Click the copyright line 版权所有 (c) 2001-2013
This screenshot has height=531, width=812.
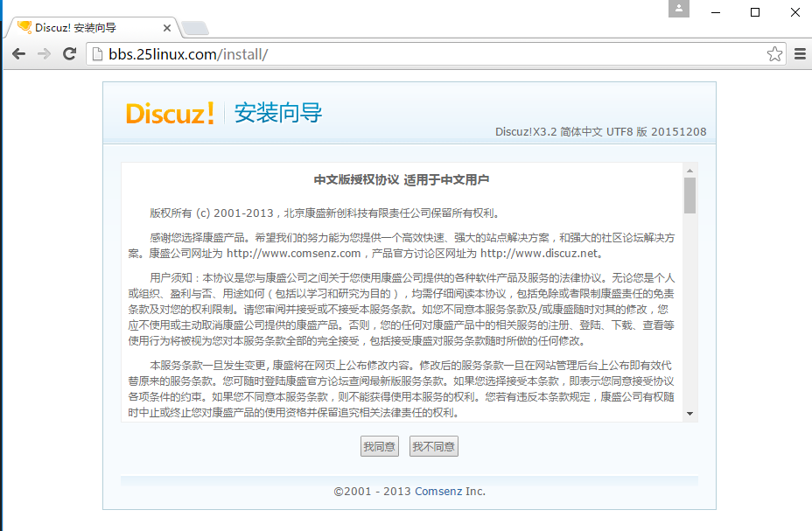click(212, 213)
